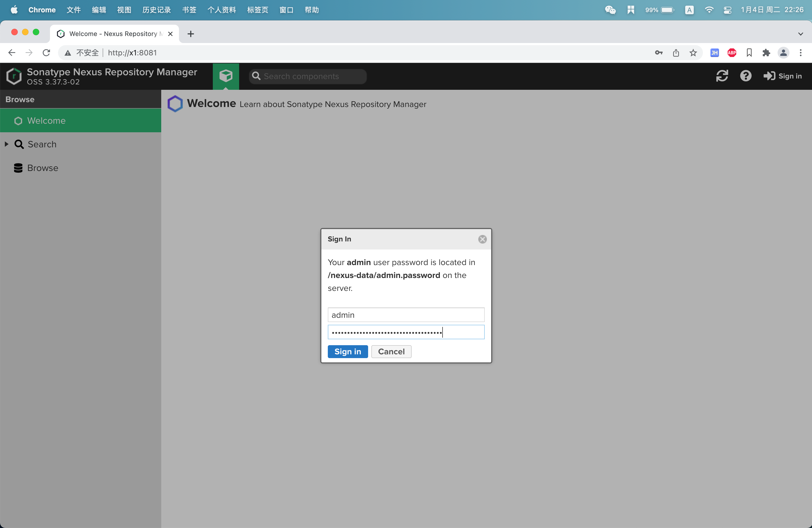
Task: Focus the Search components field
Action: (x=308, y=76)
